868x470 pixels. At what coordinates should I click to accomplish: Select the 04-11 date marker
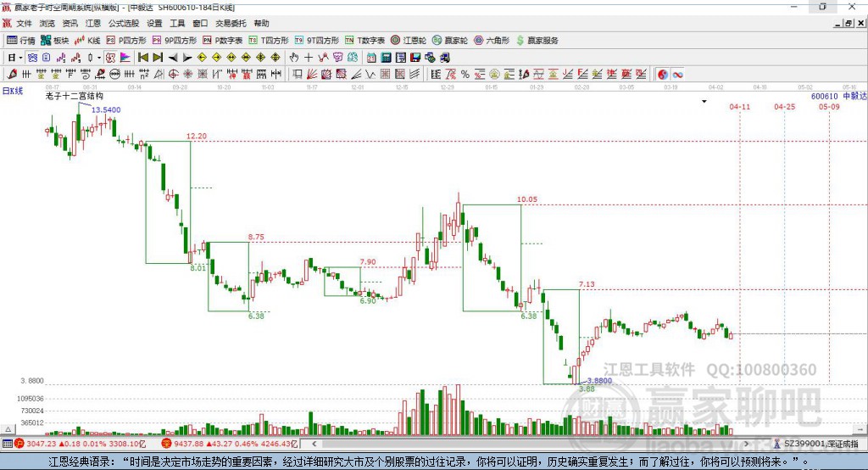tap(739, 107)
